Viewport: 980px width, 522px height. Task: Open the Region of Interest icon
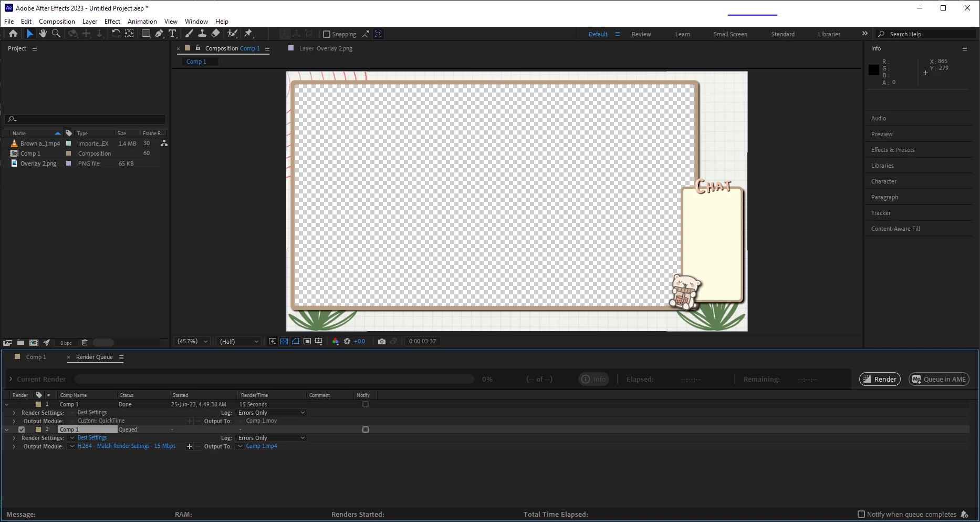click(307, 342)
